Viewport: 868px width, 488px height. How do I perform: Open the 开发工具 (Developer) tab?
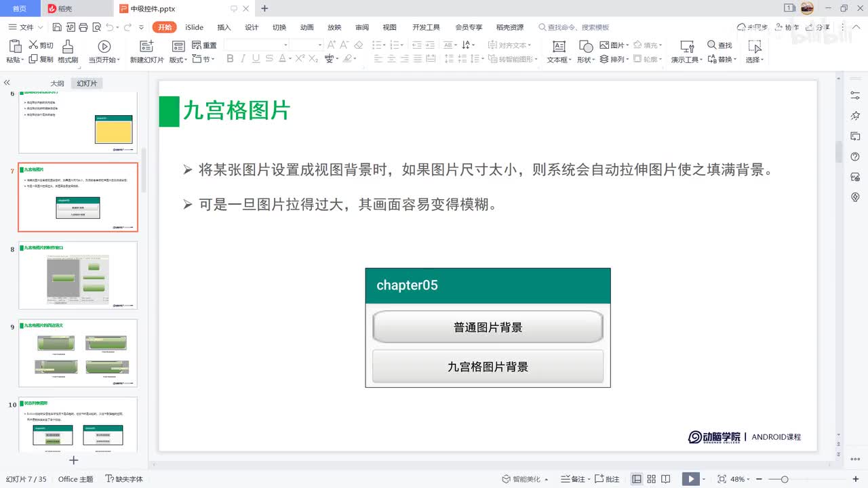pyautogui.click(x=426, y=27)
